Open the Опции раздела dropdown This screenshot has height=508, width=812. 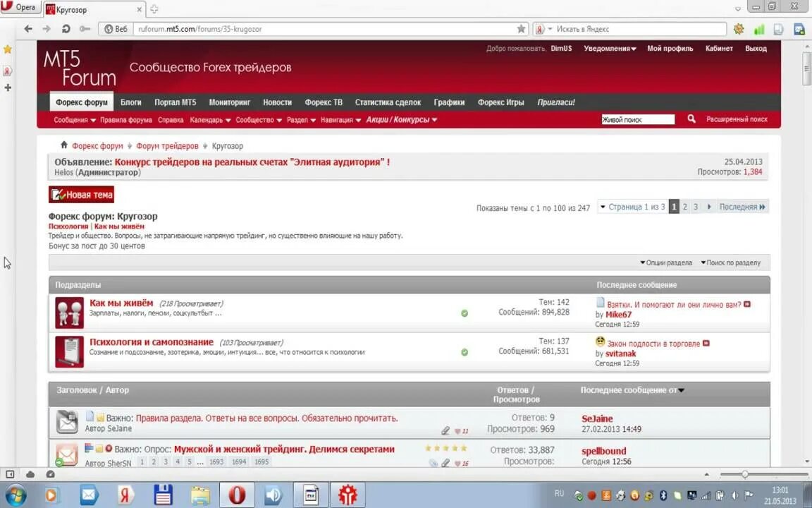click(x=666, y=262)
